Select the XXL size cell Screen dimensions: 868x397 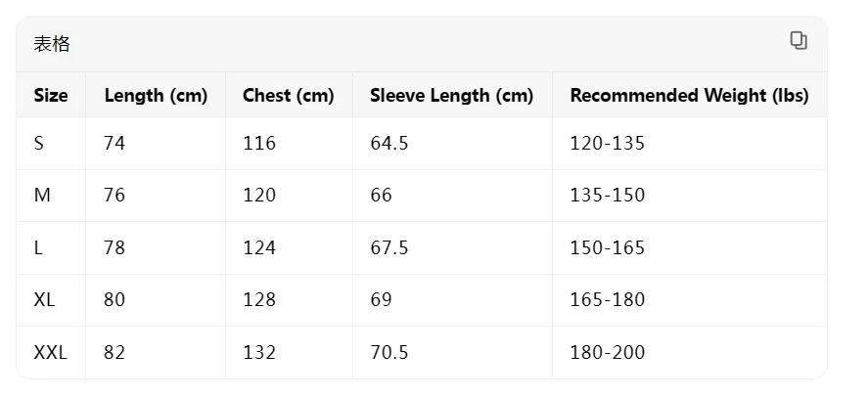50,352
